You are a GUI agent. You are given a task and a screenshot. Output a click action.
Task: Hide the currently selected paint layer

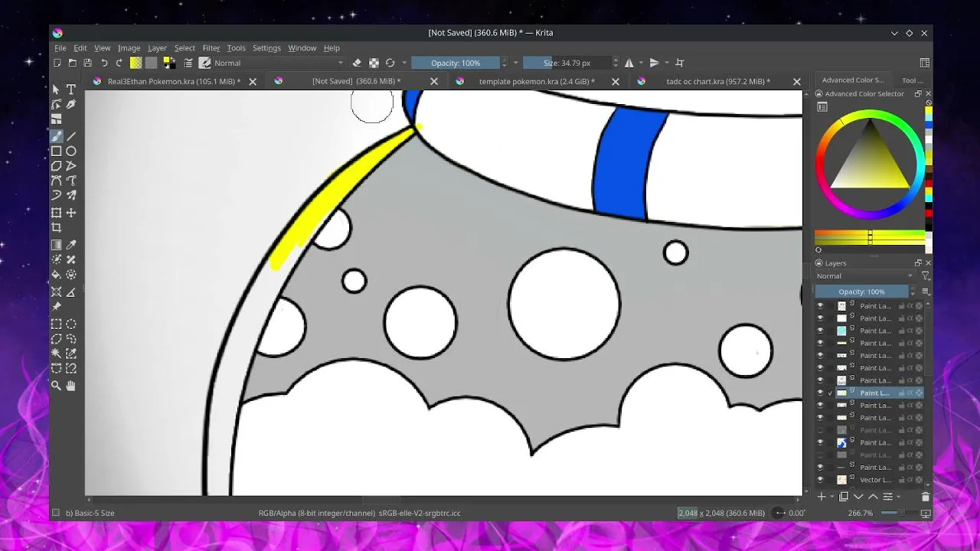tap(820, 393)
